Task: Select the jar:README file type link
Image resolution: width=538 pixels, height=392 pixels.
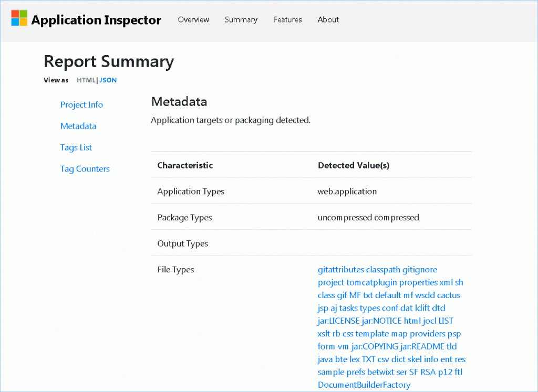Action: point(422,346)
